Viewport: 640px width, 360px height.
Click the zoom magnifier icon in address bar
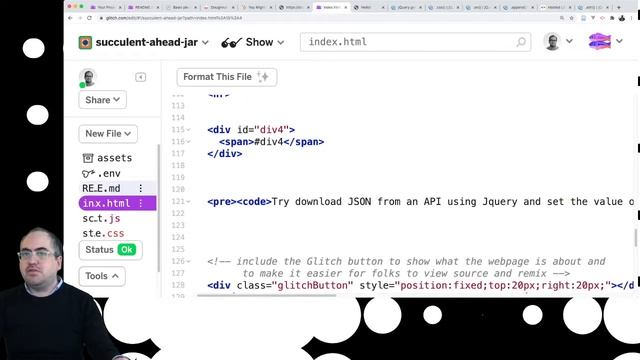pos(562,18)
